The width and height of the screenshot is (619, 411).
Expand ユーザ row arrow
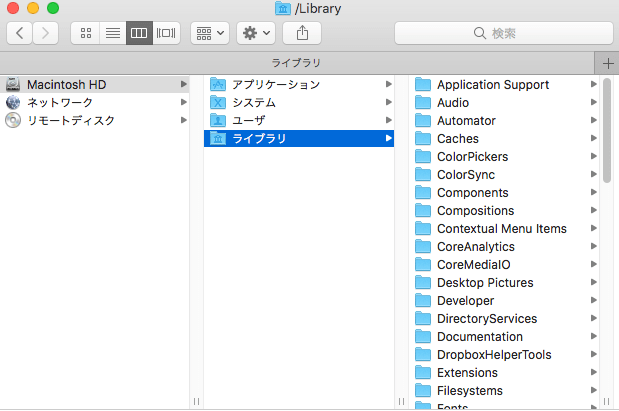click(389, 120)
